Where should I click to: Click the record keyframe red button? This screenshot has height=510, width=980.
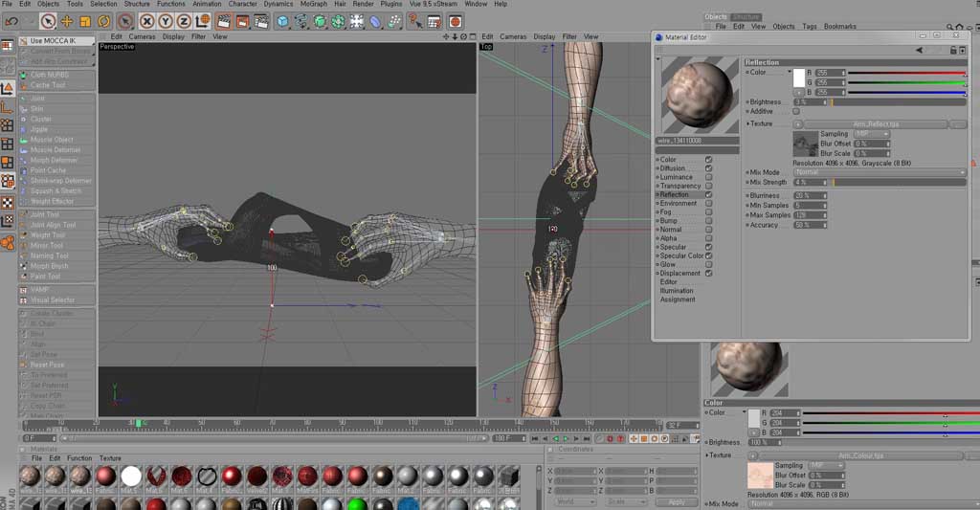610,439
